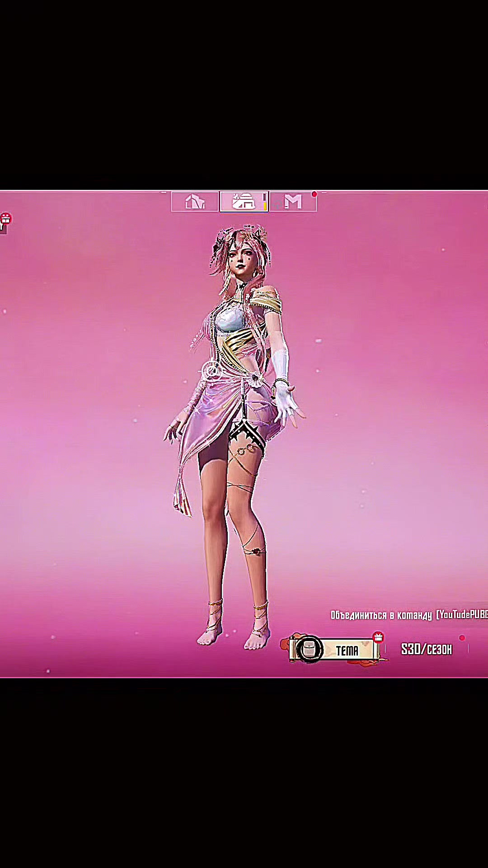
Task: Click the Объединиться в команду message
Action: [381, 615]
